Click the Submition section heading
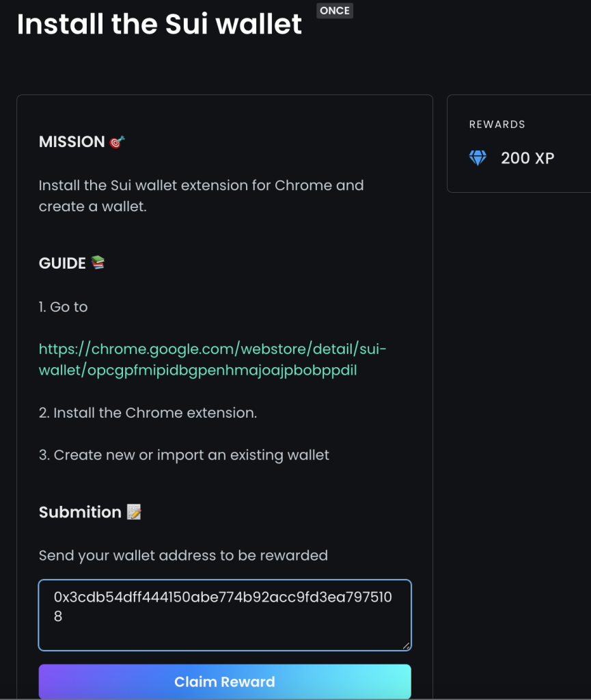591x700 pixels. coord(80,512)
